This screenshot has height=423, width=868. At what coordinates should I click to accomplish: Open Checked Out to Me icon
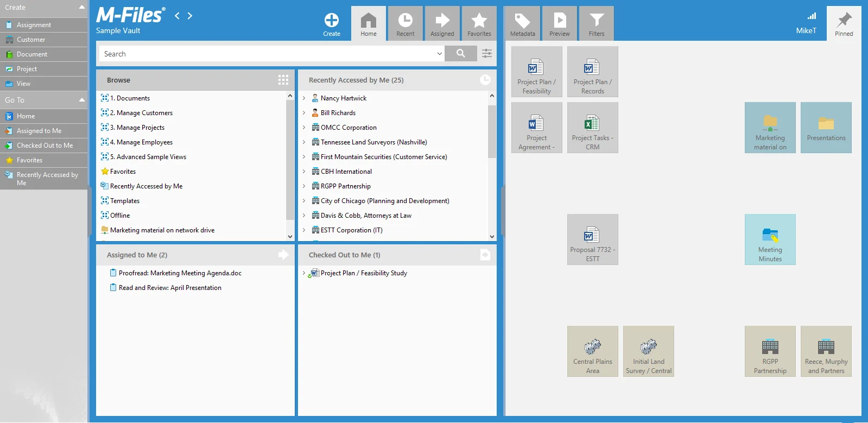pyautogui.click(x=485, y=255)
